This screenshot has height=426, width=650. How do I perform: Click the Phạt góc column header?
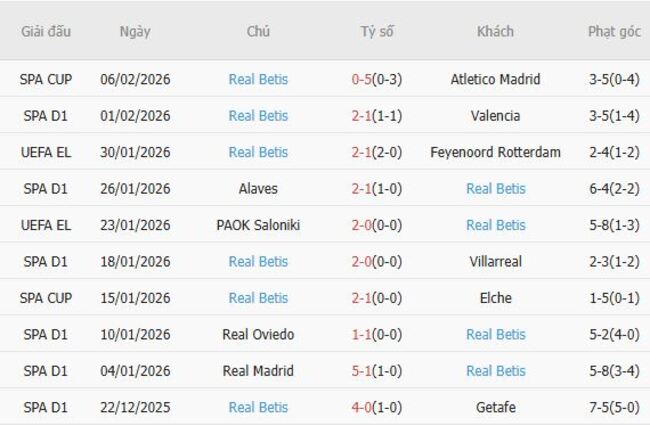614,31
